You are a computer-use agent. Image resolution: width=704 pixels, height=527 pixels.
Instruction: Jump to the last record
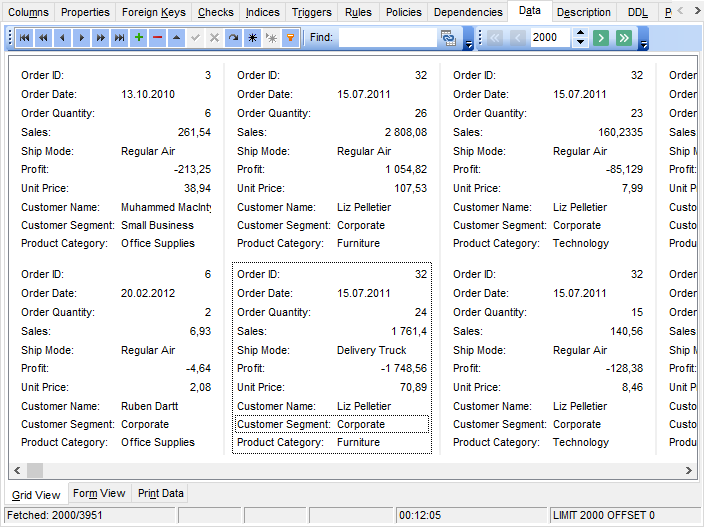tap(120, 38)
